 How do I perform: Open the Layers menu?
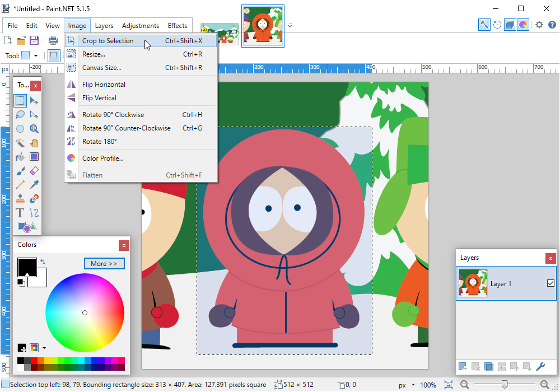(104, 26)
